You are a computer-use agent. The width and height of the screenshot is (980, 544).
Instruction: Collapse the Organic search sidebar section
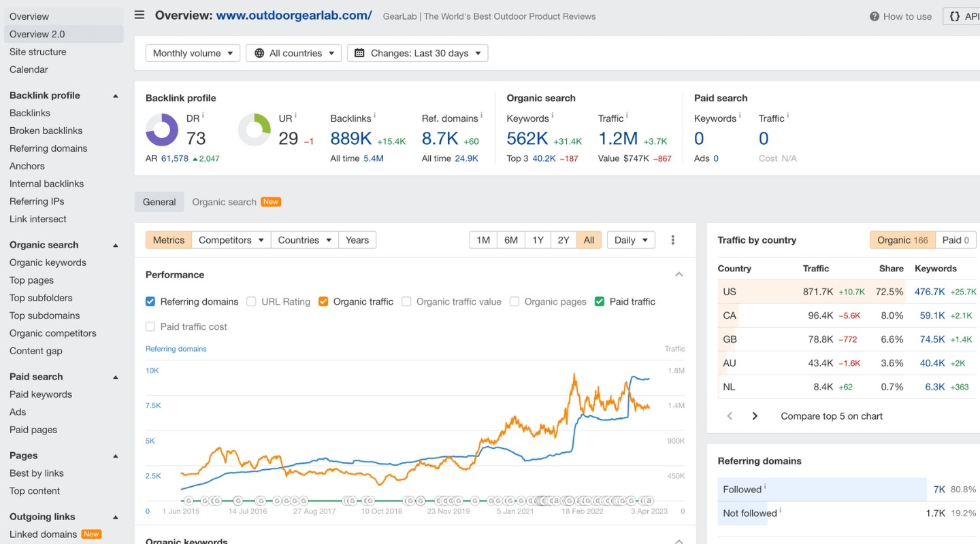[115, 245]
